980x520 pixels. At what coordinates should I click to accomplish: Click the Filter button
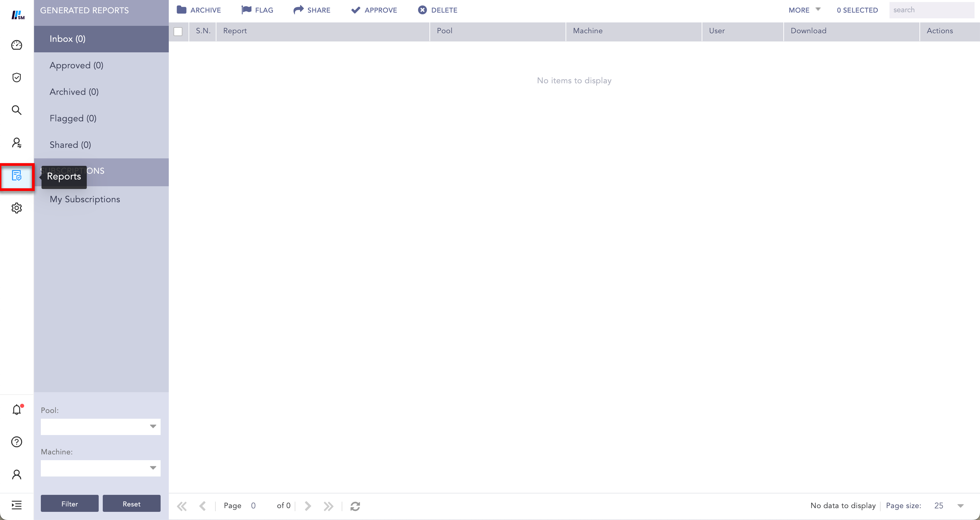coord(70,504)
